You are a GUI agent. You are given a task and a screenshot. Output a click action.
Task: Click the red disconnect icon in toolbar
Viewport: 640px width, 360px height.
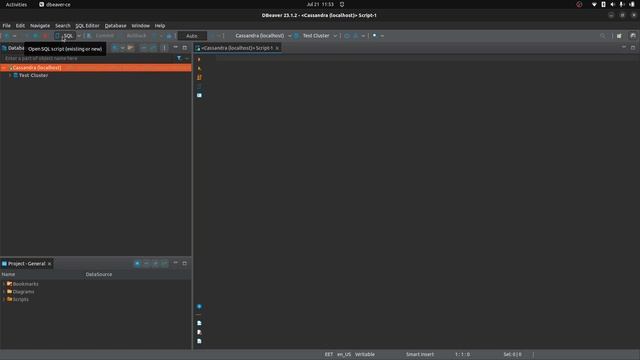pos(45,36)
